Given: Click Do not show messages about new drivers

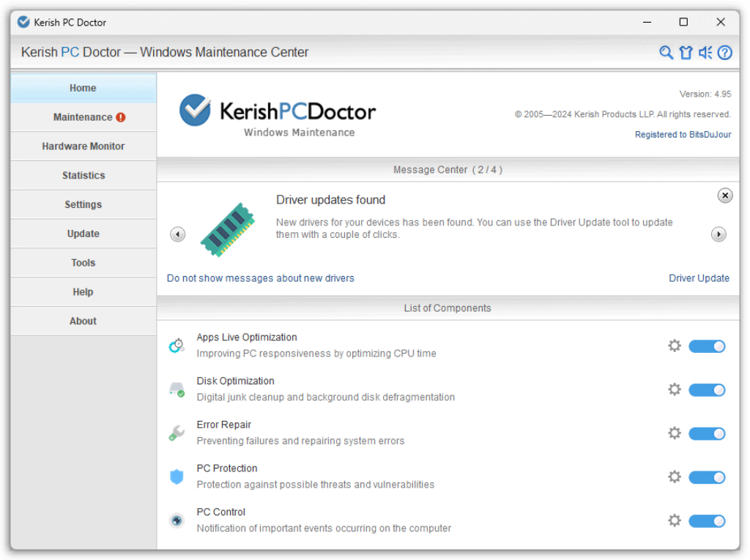Looking at the screenshot, I should [x=261, y=278].
